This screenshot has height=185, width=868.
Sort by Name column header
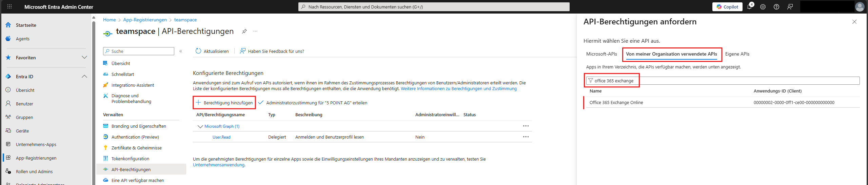(595, 91)
